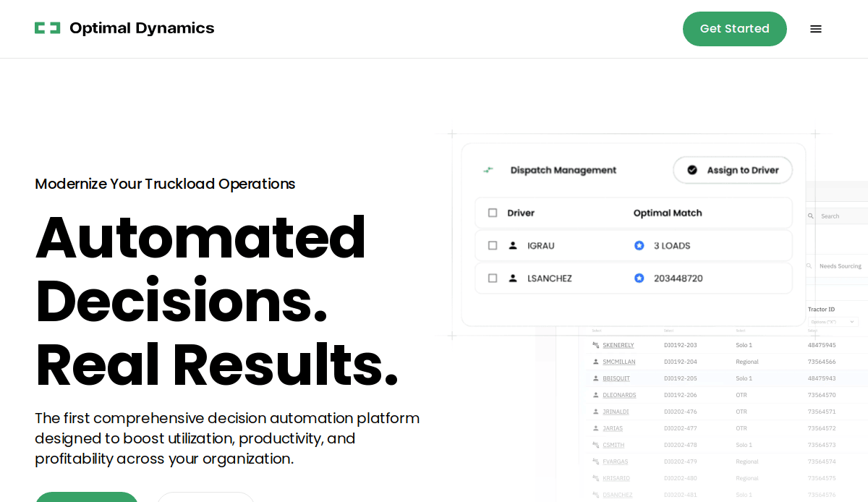The width and height of the screenshot is (868, 502).
Task: Click the team icon beside SKENERELY
Action: click(595, 345)
